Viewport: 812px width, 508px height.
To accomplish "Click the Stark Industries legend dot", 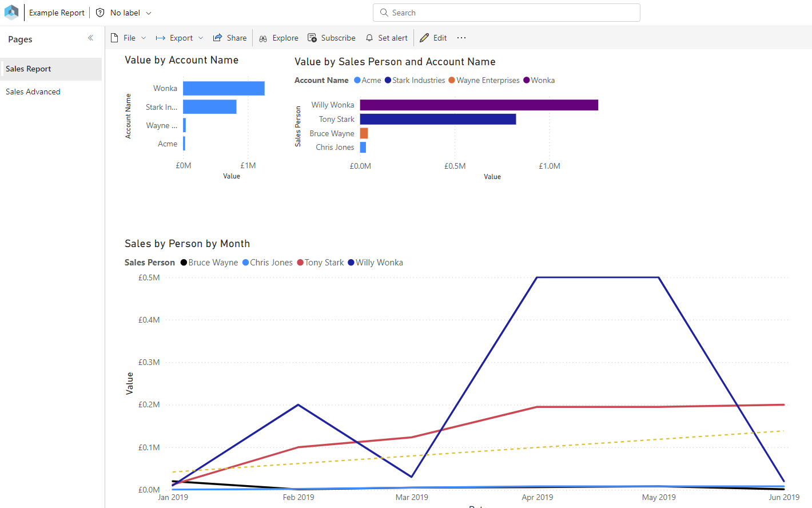I will [388, 80].
